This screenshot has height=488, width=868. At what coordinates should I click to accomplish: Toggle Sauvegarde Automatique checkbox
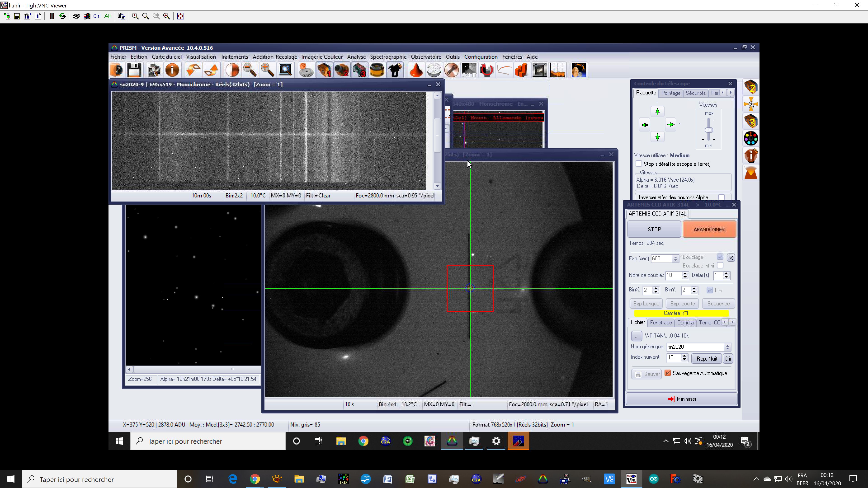(668, 373)
